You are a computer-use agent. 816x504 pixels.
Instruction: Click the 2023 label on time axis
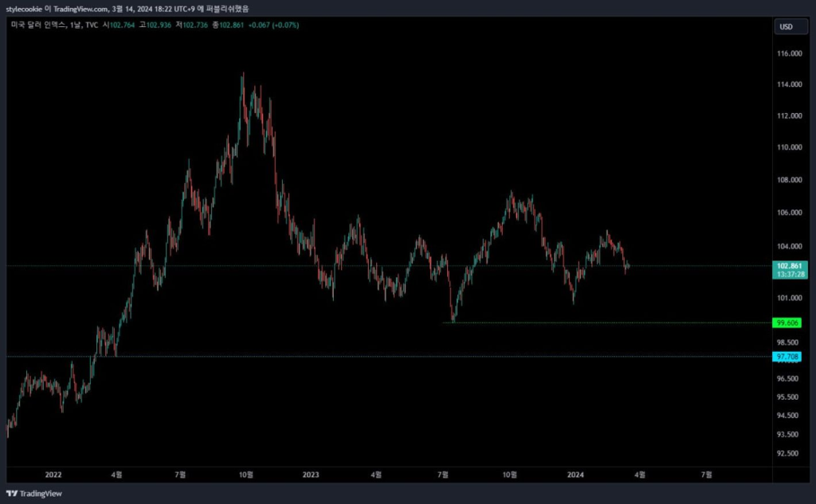click(311, 475)
